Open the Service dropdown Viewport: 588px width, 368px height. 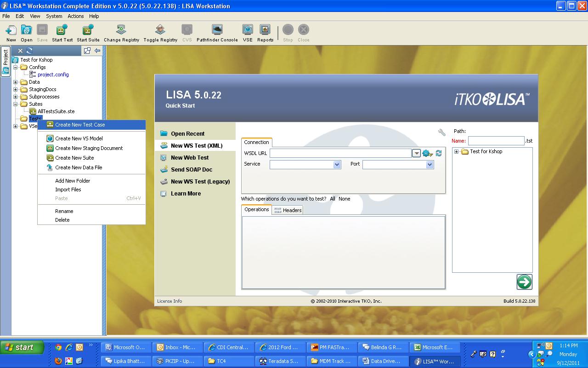[338, 164]
